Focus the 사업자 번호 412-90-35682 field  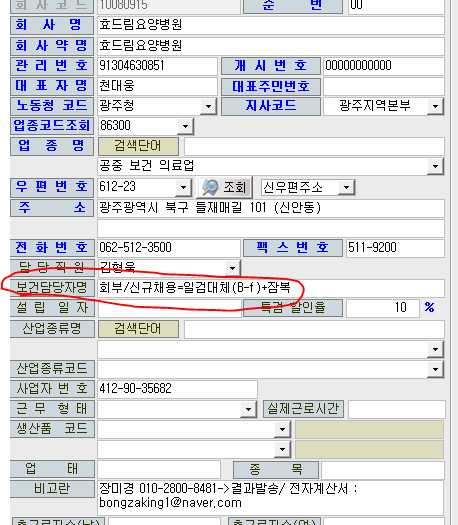tap(177, 389)
